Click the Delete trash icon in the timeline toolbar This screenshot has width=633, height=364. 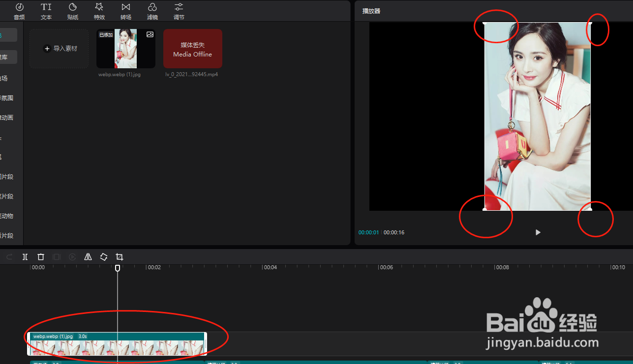(41, 257)
